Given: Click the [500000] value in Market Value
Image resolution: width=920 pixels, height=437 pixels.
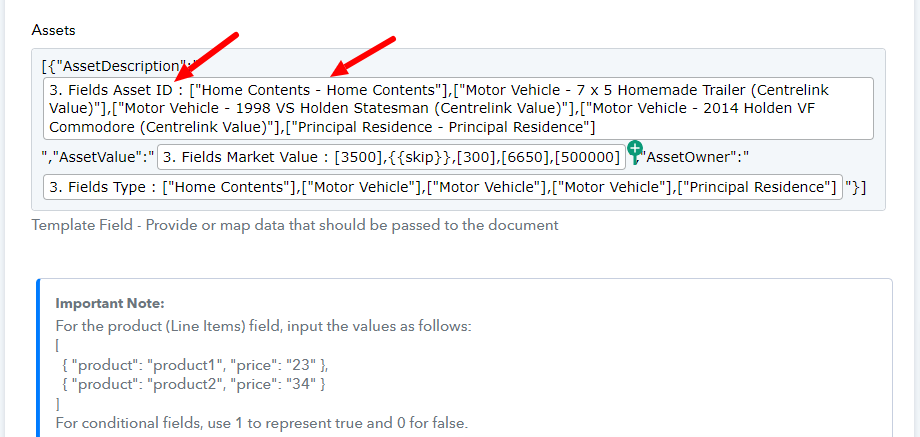Looking at the screenshot, I should click(587, 157).
